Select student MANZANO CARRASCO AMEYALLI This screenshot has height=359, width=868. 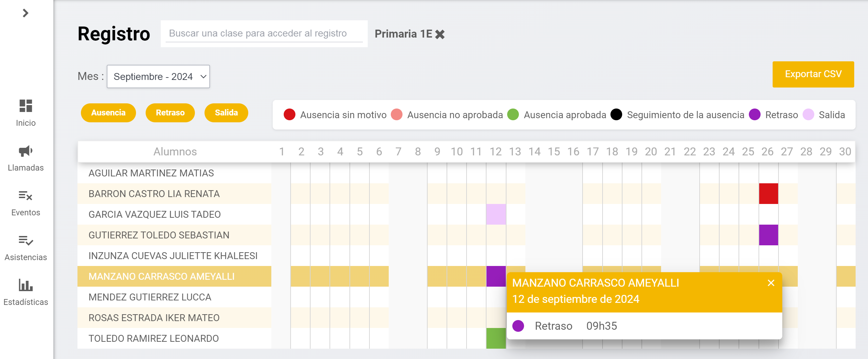[x=162, y=276]
